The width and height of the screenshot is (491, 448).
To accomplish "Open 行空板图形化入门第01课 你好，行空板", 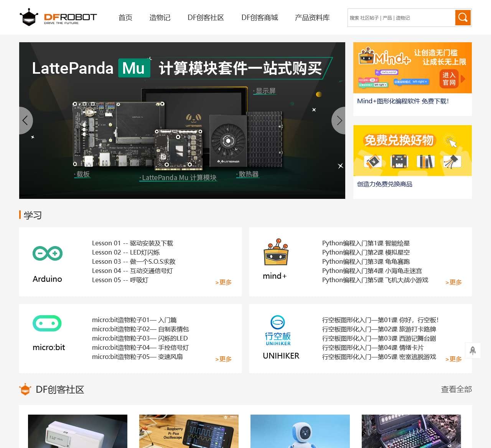I will point(380,320).
